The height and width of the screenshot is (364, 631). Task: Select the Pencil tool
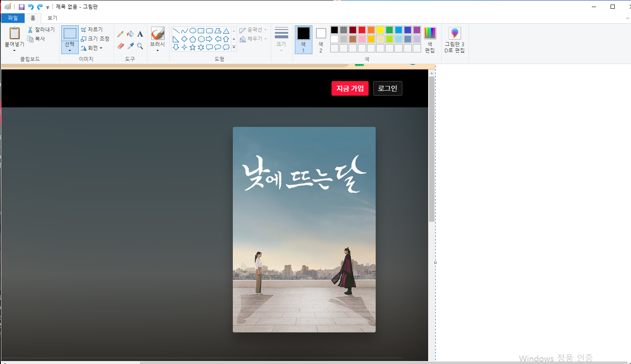[x=120, y=34]
